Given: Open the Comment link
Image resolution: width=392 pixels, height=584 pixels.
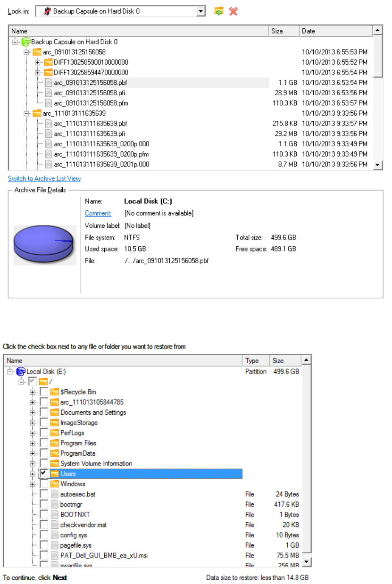Looking at the screenshot, I should tap(98, 213).
